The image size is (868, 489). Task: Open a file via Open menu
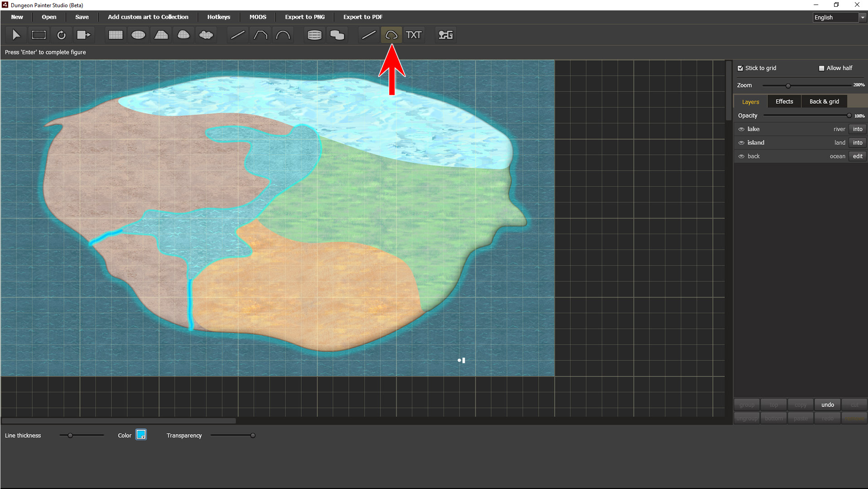49,17
